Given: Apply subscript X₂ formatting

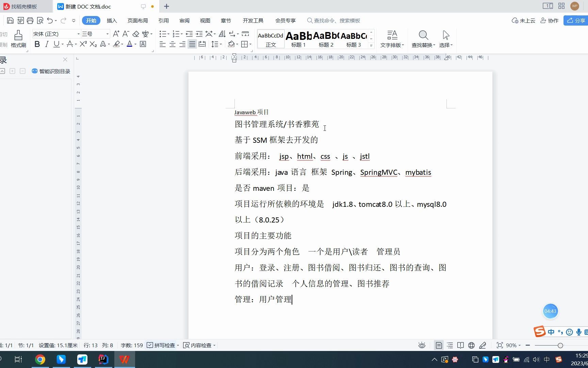Looking at the screenshot, I should [93, 44].
